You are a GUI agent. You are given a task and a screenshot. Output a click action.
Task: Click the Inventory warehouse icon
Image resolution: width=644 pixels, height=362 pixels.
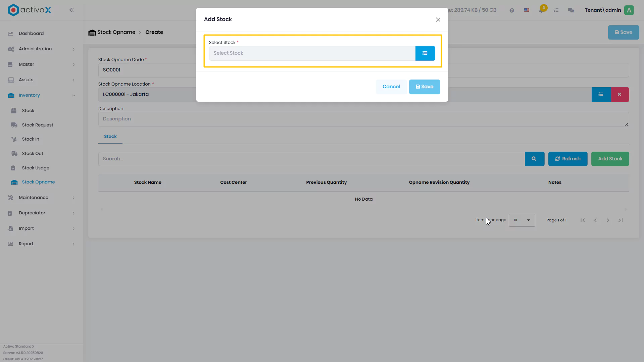tap(11, 96)
